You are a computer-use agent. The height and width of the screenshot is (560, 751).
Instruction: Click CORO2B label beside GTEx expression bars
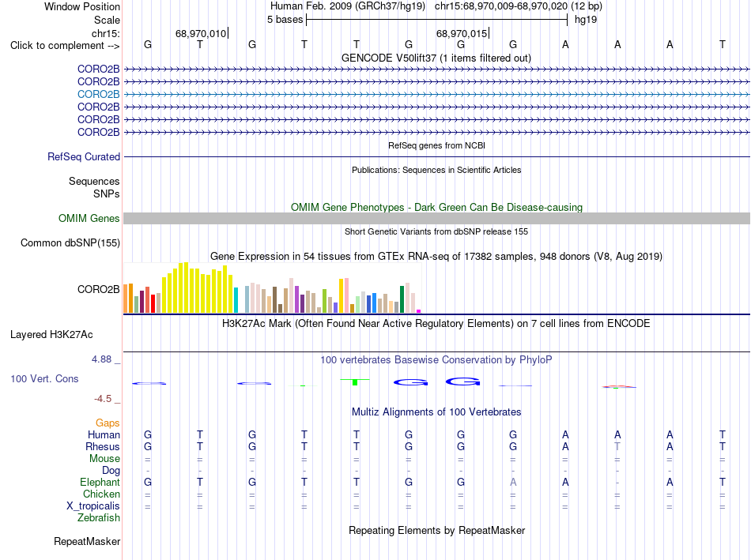pyautogui.click(x=98, y=290)
